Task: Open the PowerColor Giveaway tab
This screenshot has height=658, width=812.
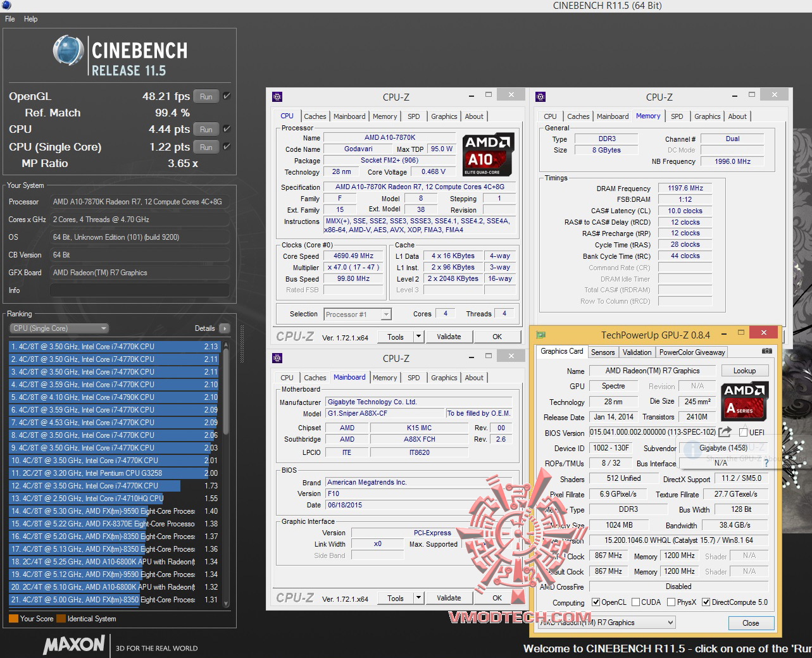Action: coord(692,352)
